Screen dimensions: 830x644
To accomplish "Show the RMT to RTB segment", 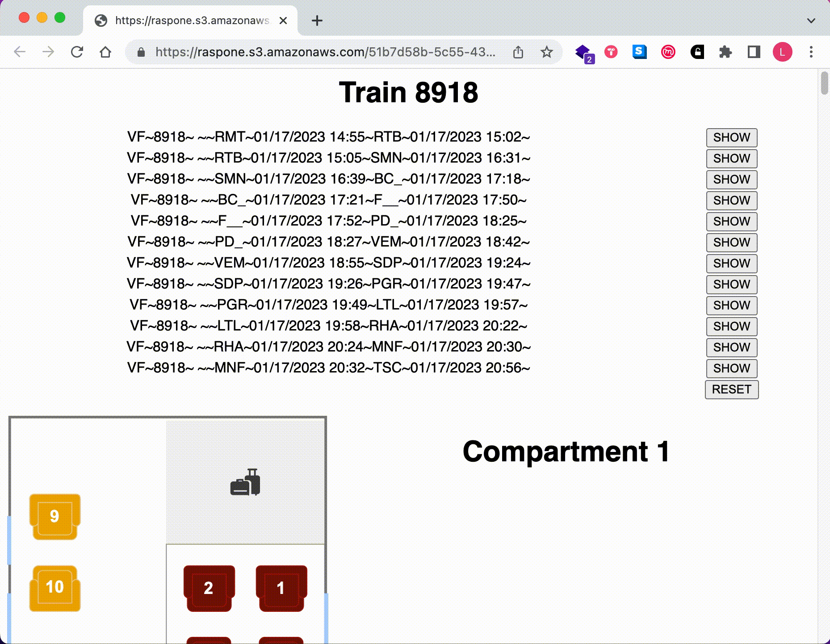I will (x=732, y=138).
